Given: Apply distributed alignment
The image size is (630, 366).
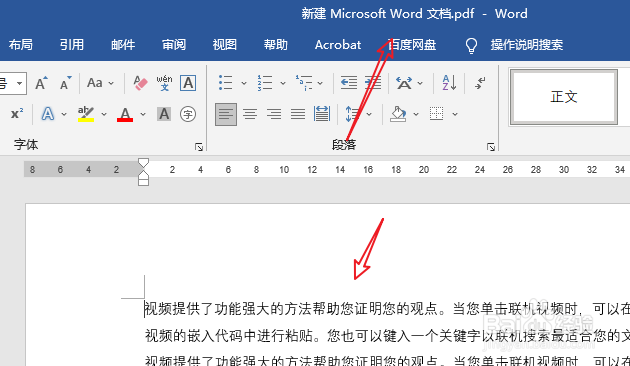Looking at the screenshot, I should tap(322, 114).
